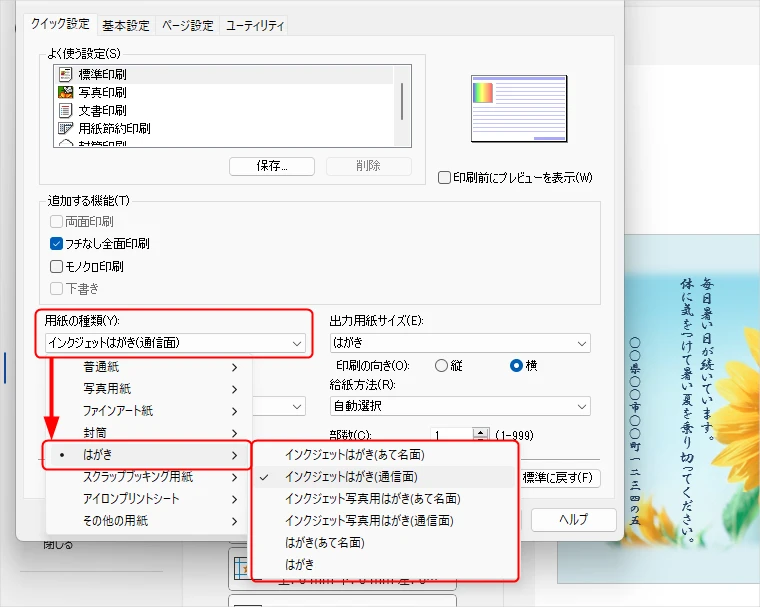Click the ヘルプ button

574,520
